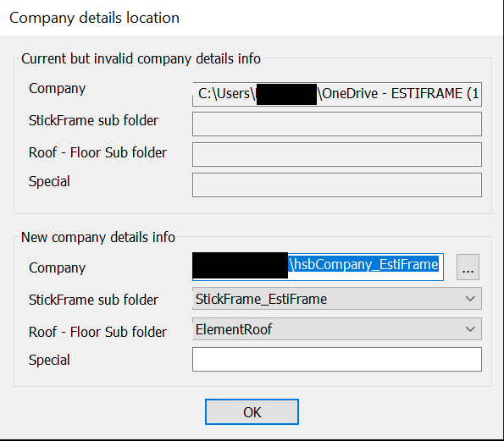Open the ElementRoof Roof - Floor dropdown
Viewport: 504px width, 441px height.
pyautogui.click(x=337, y=329)
